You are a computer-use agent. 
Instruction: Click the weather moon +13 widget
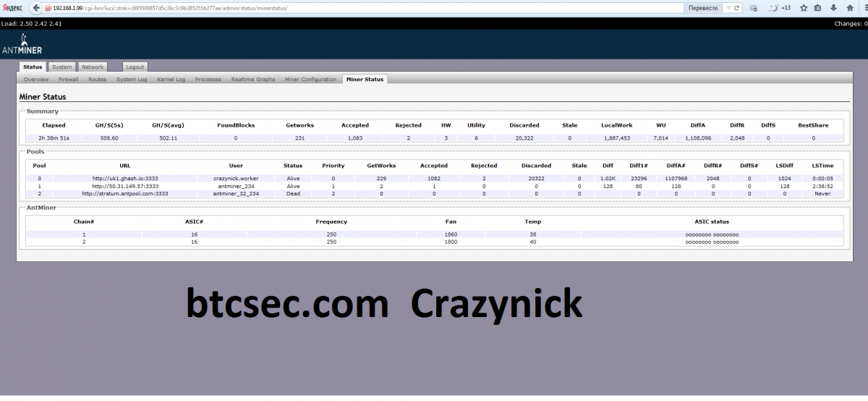779,8
